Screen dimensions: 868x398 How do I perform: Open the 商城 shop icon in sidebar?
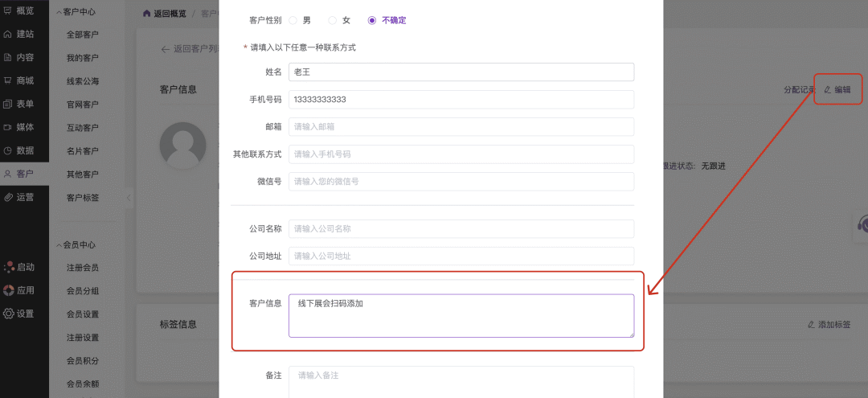(8, 80)
